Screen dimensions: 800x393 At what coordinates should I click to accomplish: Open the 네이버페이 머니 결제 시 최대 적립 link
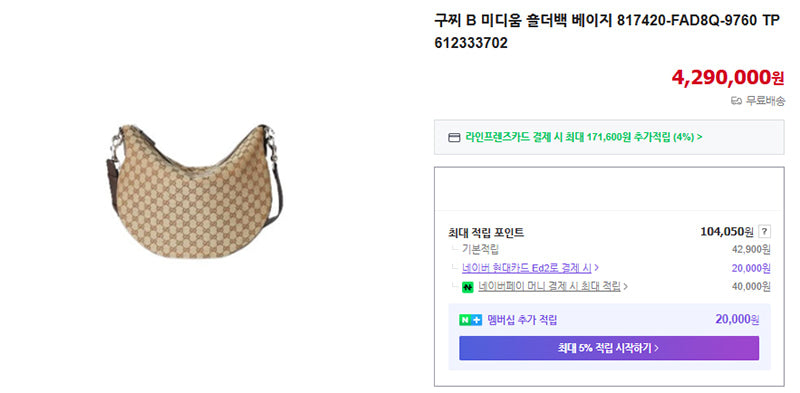(x=549, y=287)
